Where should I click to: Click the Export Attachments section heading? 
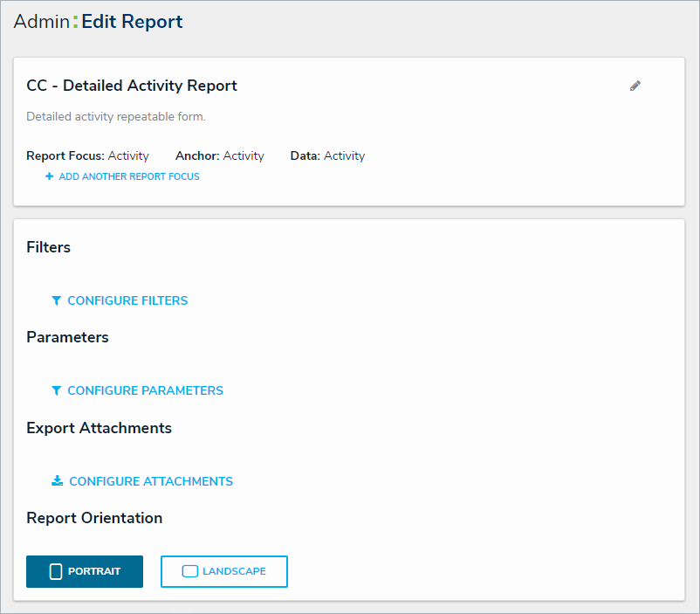99,428
